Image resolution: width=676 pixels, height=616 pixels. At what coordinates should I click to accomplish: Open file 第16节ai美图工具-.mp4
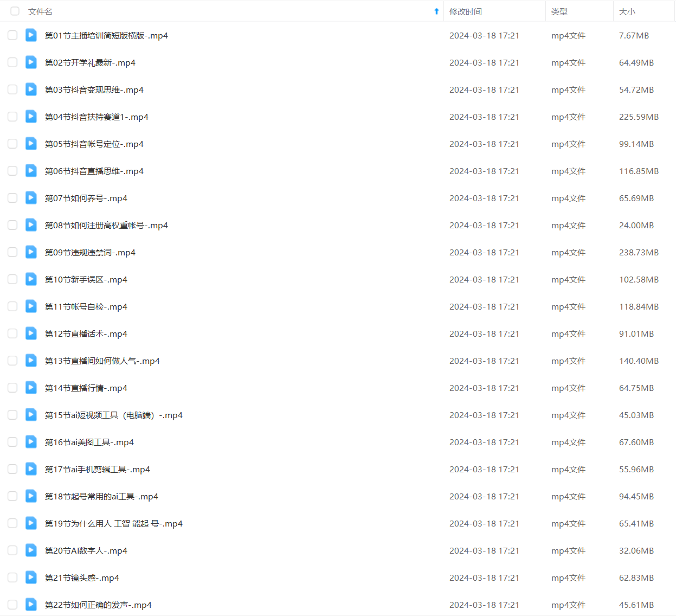(89, 442)
